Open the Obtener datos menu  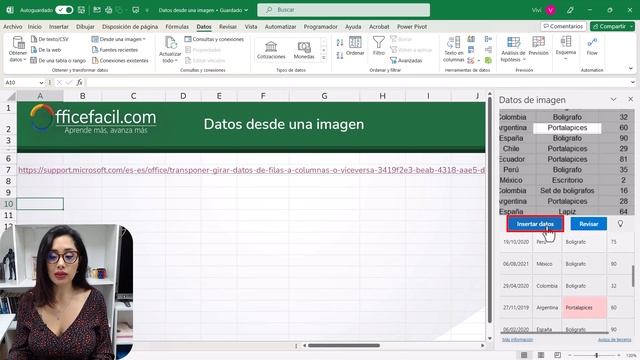tap(18, 49)
